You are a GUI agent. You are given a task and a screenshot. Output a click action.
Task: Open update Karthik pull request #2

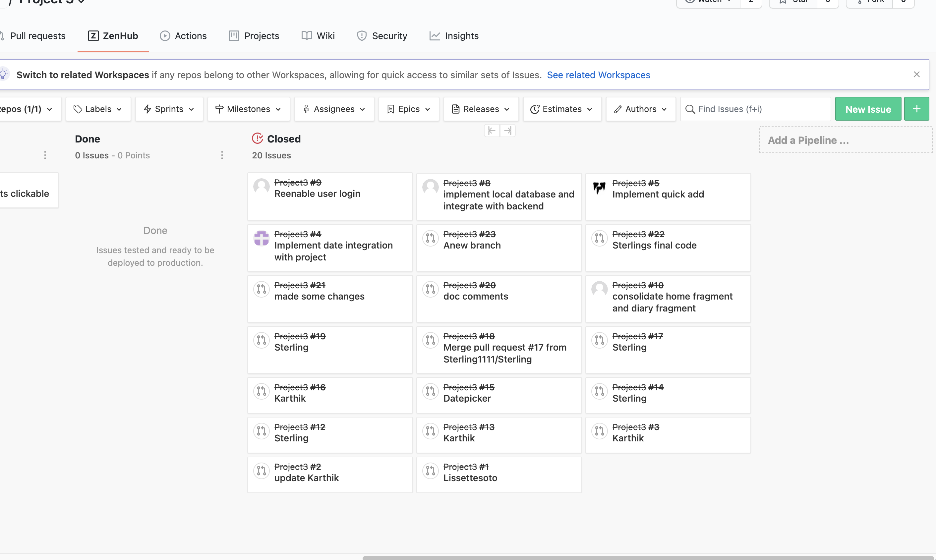330,475
